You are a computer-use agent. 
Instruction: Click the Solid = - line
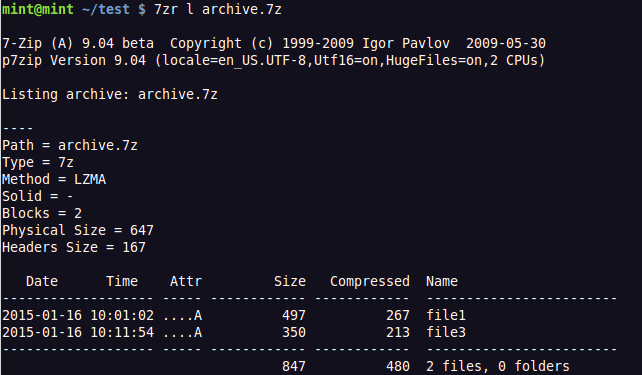pos(38,197)
